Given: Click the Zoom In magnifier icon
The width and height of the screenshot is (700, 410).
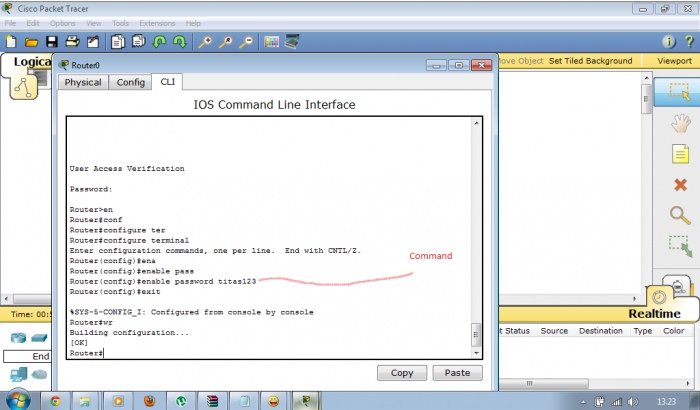Looking at the screenshot, I should tap(205, 42).
